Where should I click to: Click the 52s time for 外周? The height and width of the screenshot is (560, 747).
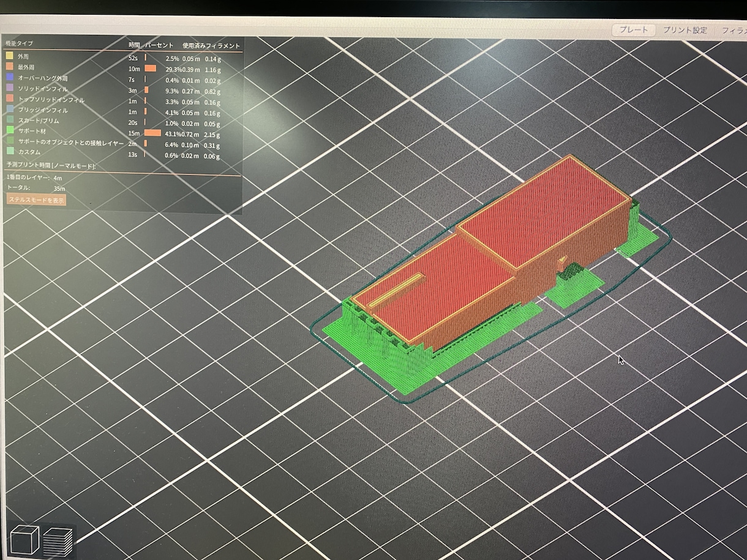point(133,58)
